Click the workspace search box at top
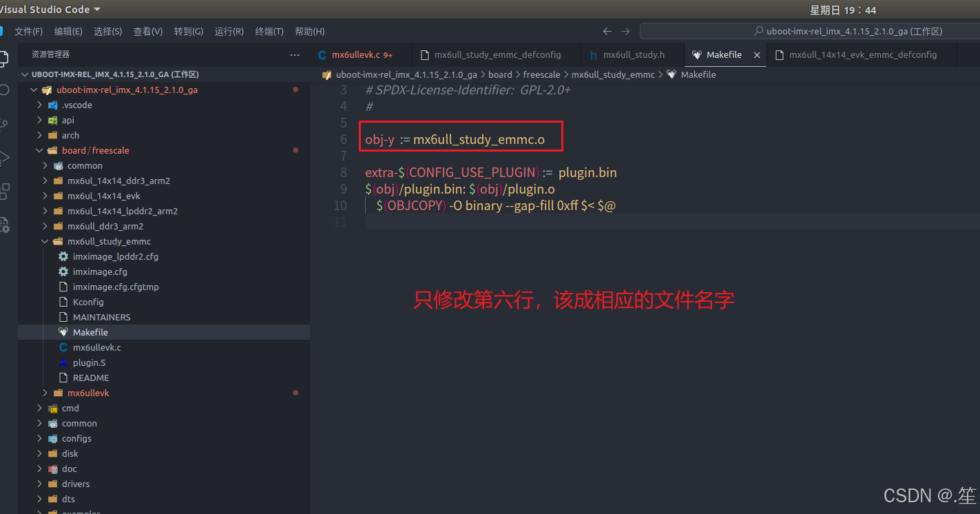The width and height of the screenshot is (980, 514). pos(808,30)
